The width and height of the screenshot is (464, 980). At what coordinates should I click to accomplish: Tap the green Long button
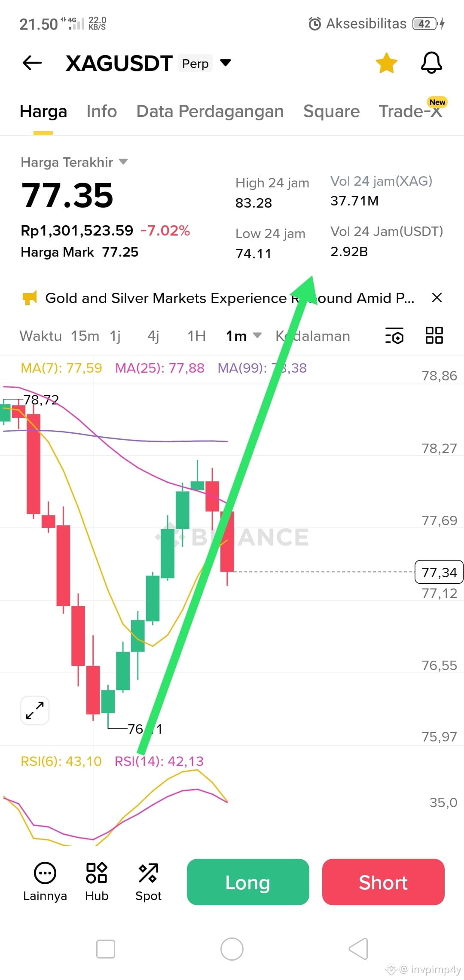(x=248, y=882)
